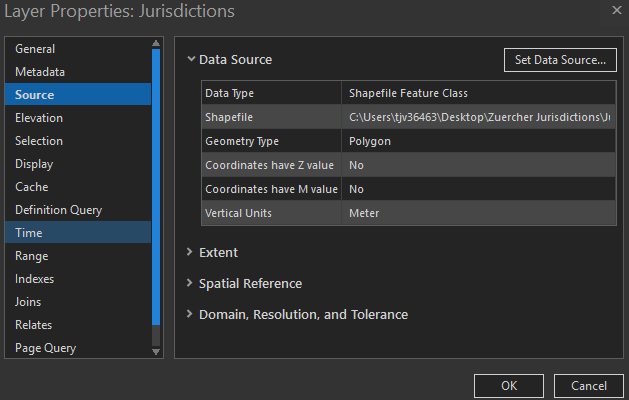Open the Display settings tab
This screenshot has width=629, height=400.
pos(34,164)
